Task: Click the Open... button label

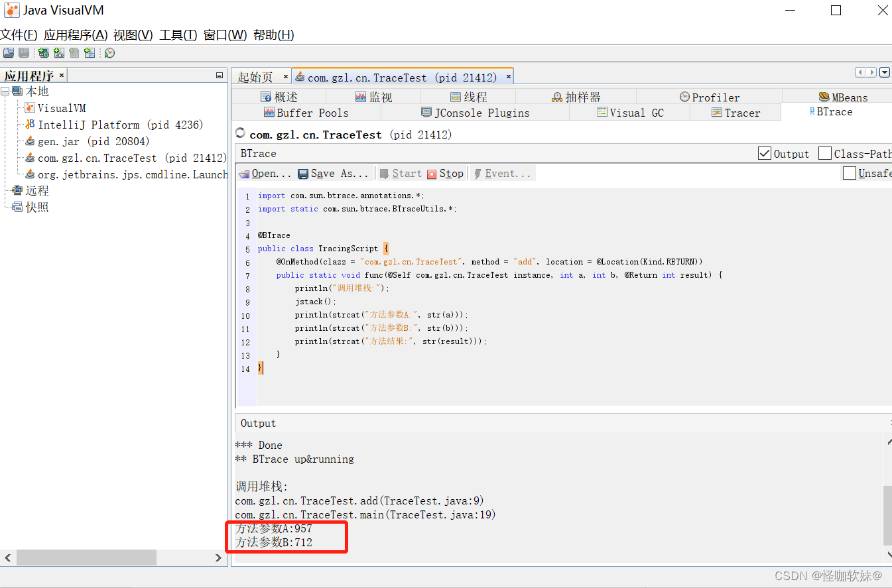Action: (x=272, y=174)
